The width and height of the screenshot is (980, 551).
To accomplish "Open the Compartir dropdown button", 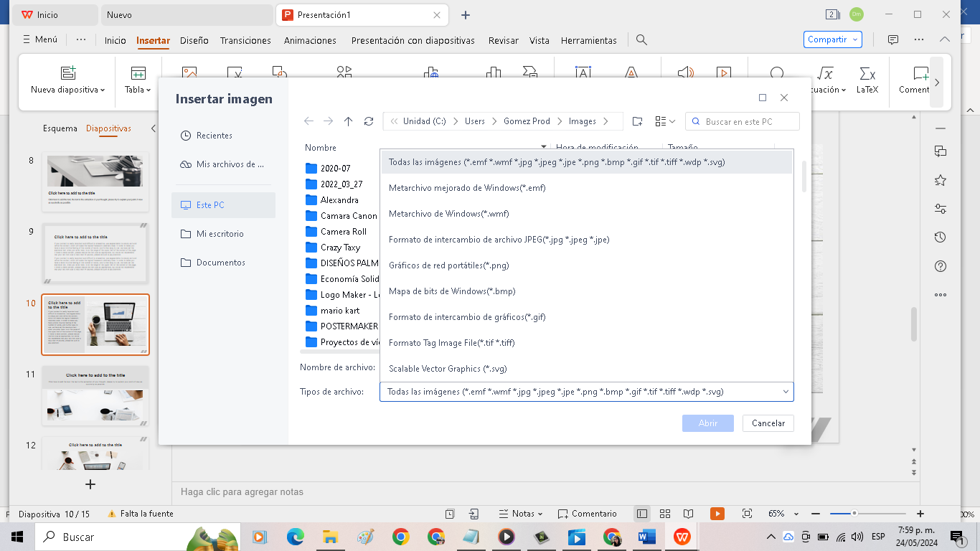I will 833,39.
